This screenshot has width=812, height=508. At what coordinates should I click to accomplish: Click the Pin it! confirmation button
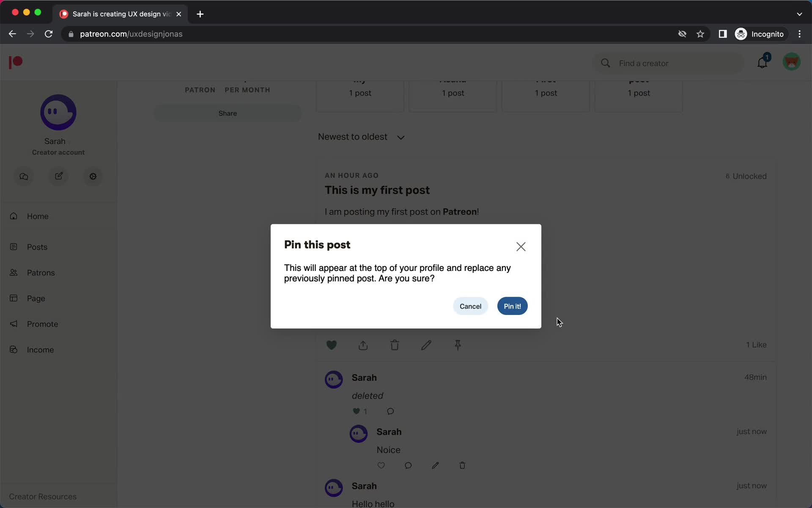(x=512, y=306)
